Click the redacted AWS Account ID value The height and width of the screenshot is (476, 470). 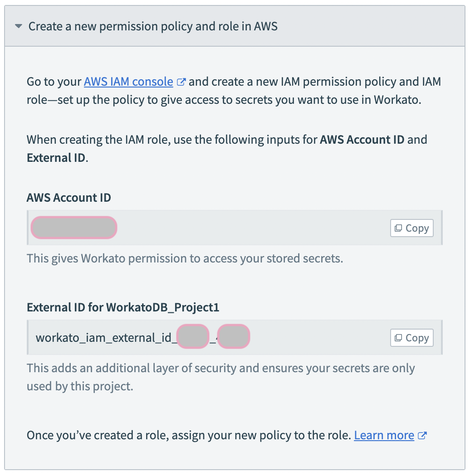click(x=73, y=227)
